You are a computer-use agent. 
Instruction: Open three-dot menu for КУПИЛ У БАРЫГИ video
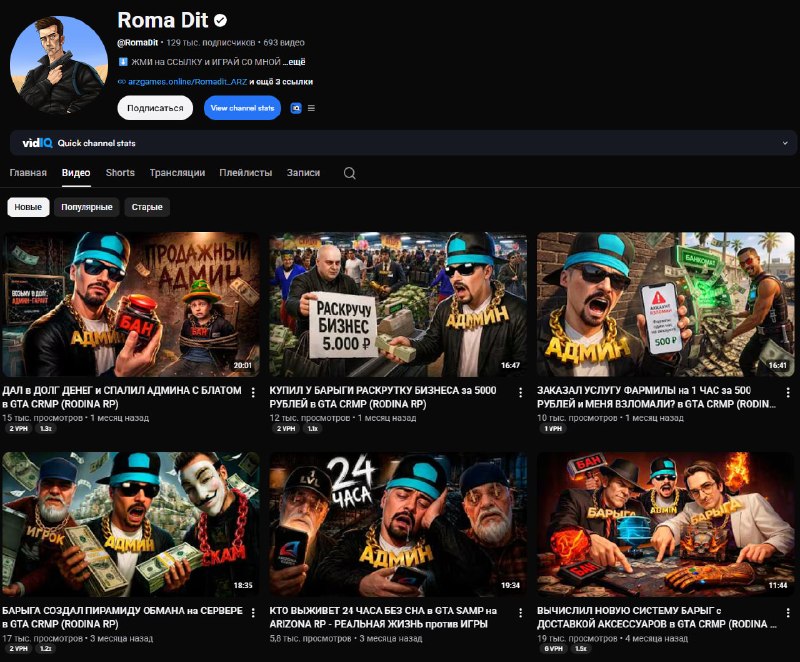click(x=520, y=392)
